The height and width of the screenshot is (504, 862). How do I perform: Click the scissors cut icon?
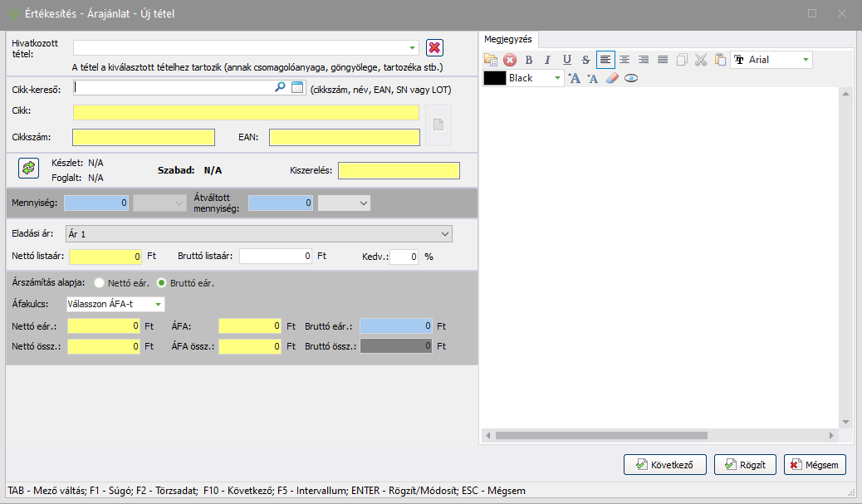(x=700, y=60)
